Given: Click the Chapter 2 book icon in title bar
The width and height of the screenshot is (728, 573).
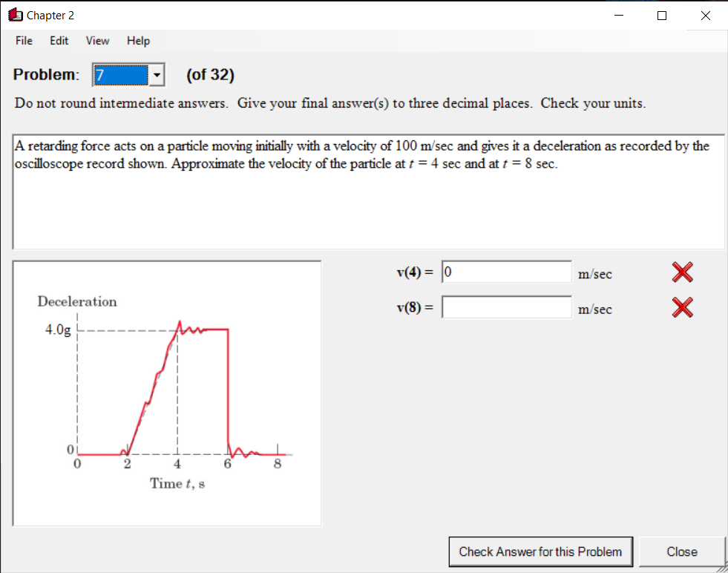Looking at the screenshot, I should pyautogui.click(x=13, y=14).
